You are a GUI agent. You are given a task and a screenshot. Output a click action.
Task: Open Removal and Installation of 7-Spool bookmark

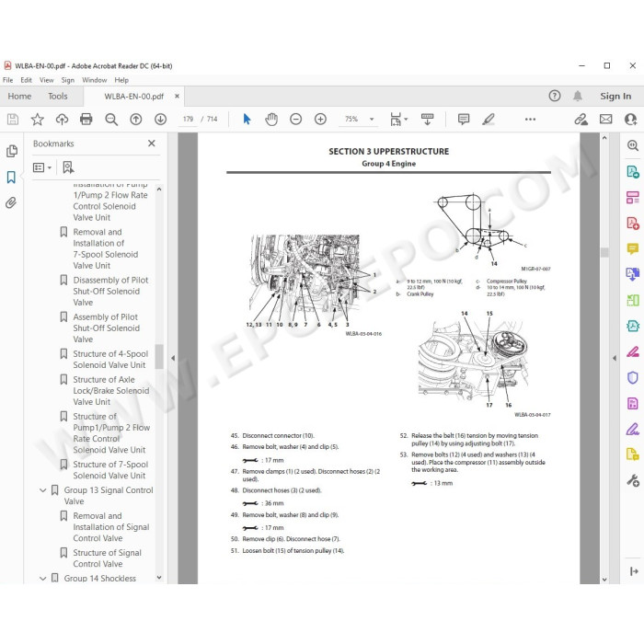click(x=105, y=249)
